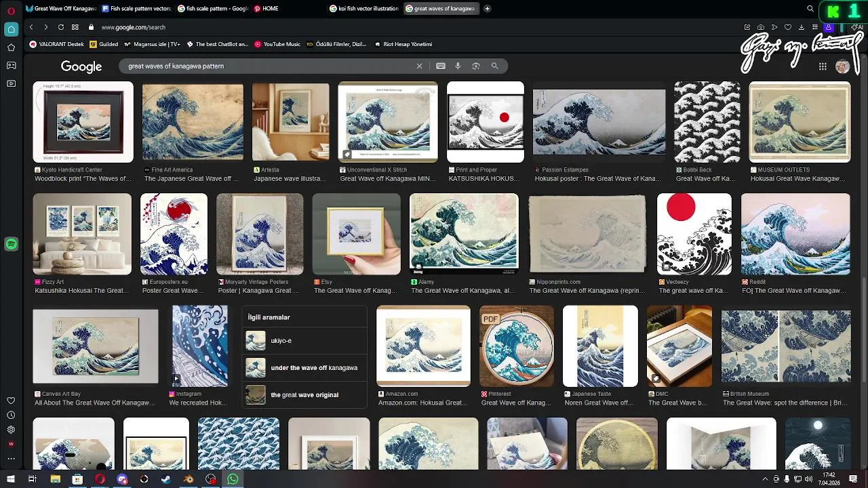Viewport: 868px width, 488px height.
Task: Open Bobbi Beck black white wave pattern image
Action: [707, 122]
